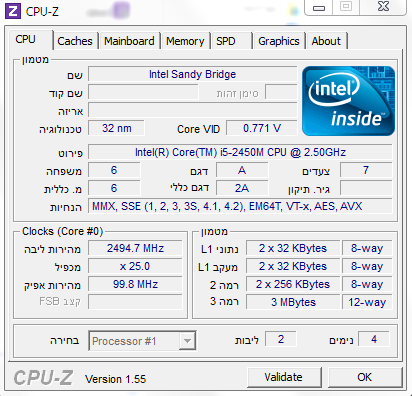
Task: Show the Graphics tab
Action: pos(279,41)
